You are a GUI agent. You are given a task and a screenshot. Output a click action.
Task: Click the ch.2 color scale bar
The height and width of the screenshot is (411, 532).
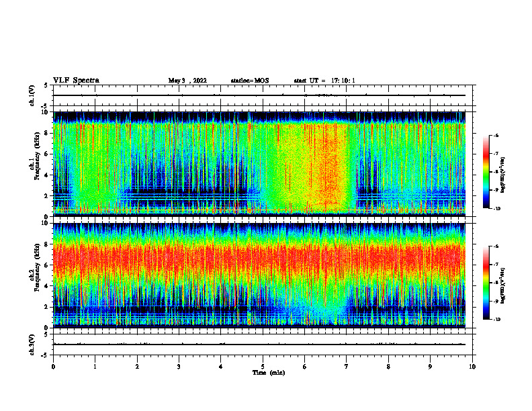(x=486, y=283)
